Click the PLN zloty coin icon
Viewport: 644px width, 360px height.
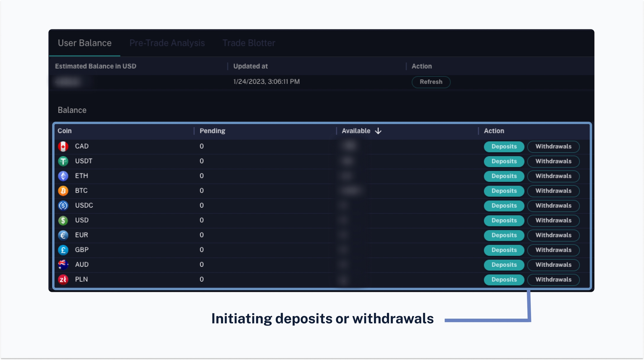coord(63,279)
